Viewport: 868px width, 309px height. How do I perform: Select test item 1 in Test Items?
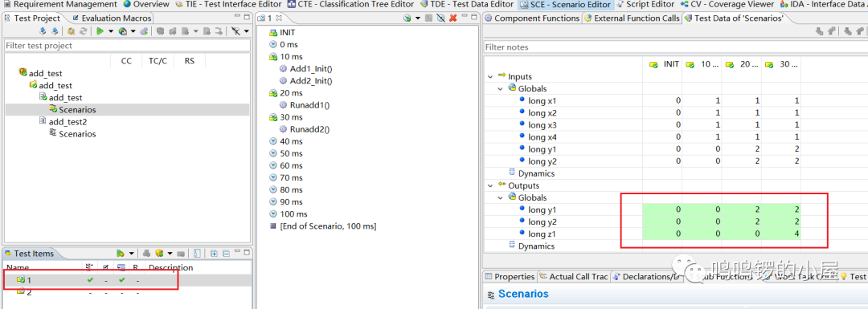click(127, 280)
